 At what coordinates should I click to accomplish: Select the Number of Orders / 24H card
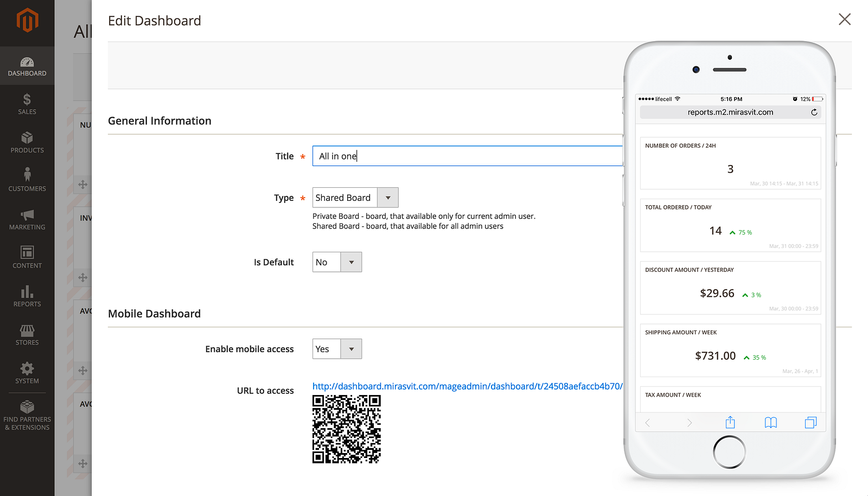730,163
